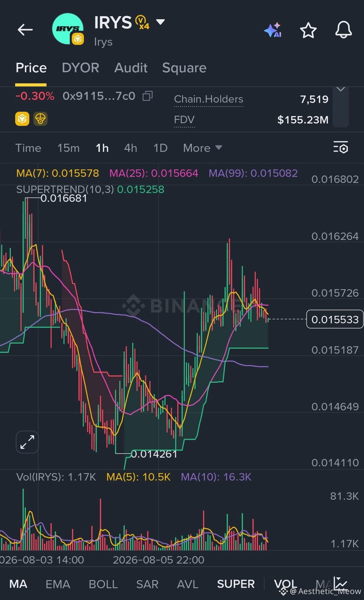Switch to the Price tab

click(31, 68)
